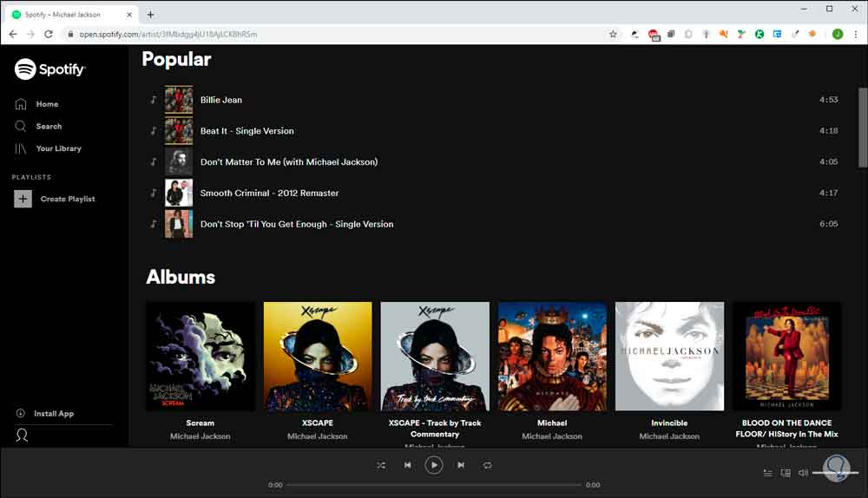Click Michael Jackson artist link under Scream
The width and height of the screenshot is (868, 498).
point(201,436)
